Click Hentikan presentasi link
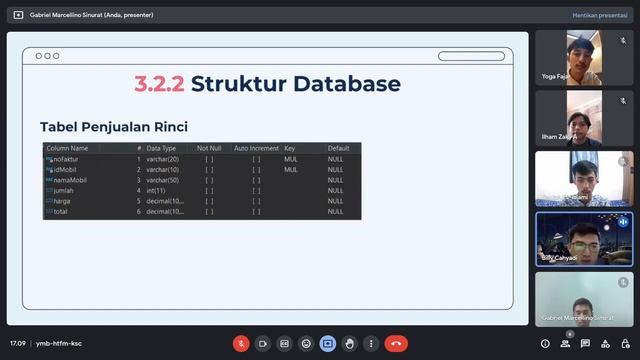The width and height of the screenshot is (640, 360). click(600, 16)
